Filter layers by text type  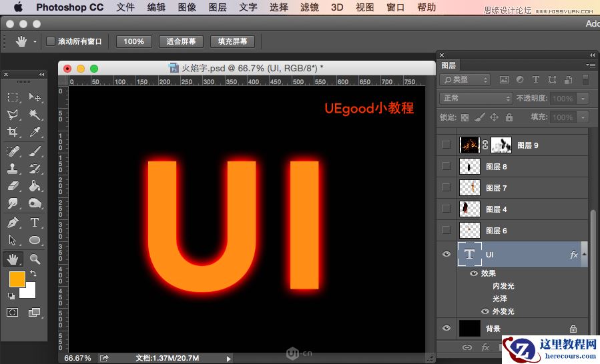(536, 79)
